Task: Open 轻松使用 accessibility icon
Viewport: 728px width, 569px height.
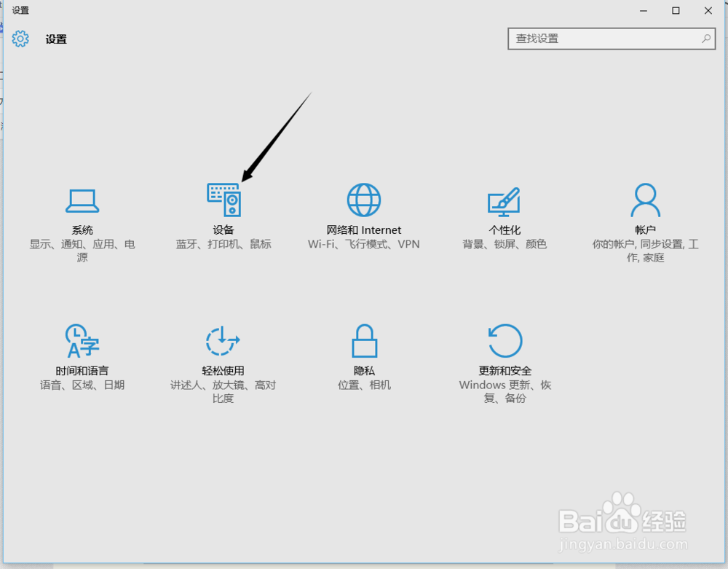Action: tap(223, 340)
